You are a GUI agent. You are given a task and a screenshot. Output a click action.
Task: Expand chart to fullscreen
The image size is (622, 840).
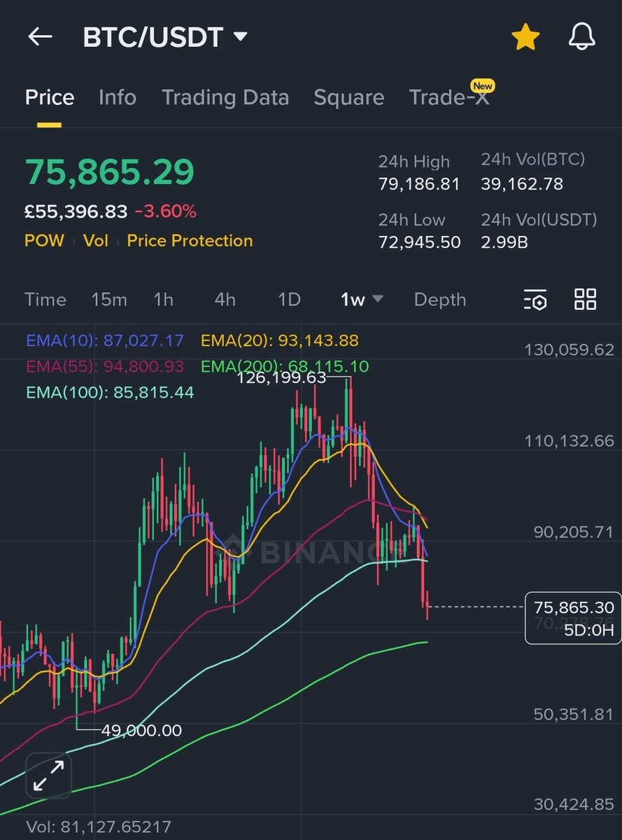[49, 776]
